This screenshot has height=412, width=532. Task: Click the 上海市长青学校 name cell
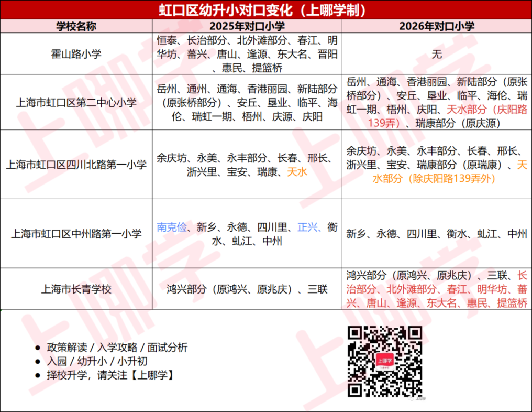coord(76,289)
